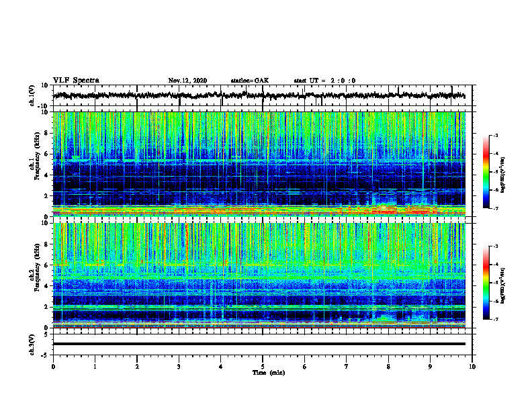Click the ch.1 spectrogram color scale bar
The image size is (532, 411).
click(486, 172)
